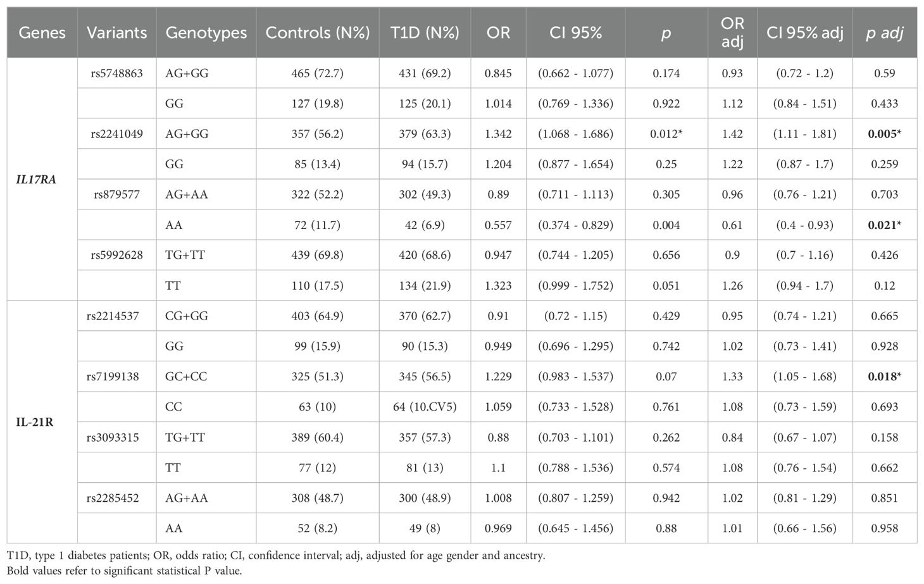The image size is (924, 584).
Task: Select the bold 0.018* p adj value
Action: tap(884, 376)
